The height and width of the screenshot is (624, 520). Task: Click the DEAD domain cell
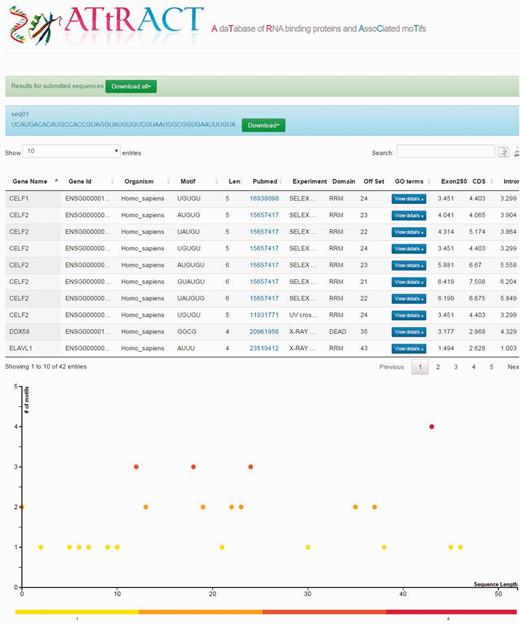337,332
